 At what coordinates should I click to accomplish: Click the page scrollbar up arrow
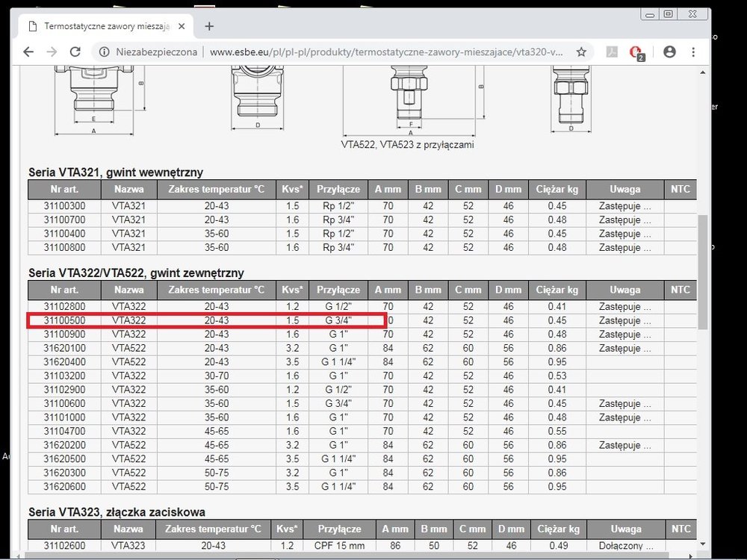coord(703,72)
